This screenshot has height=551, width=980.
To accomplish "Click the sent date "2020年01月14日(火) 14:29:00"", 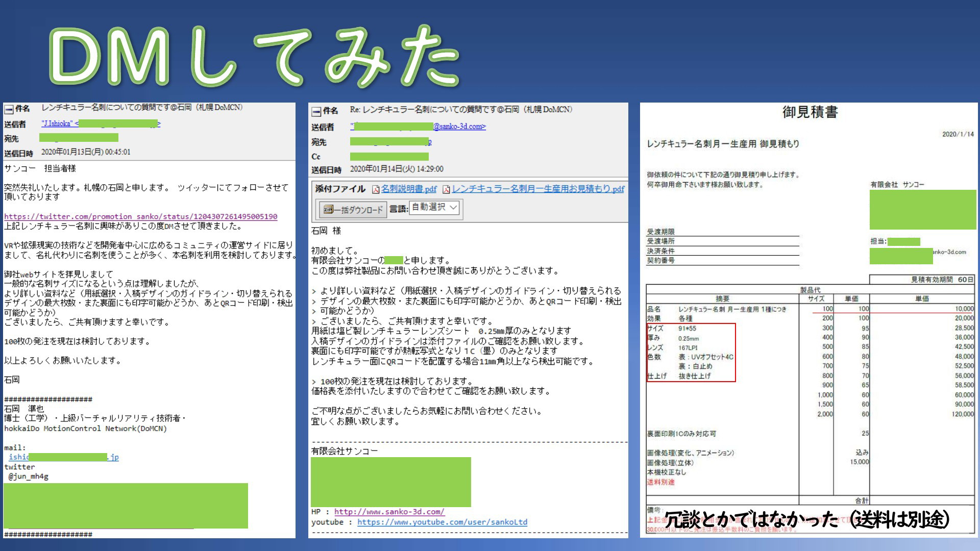I will [397, 169].
